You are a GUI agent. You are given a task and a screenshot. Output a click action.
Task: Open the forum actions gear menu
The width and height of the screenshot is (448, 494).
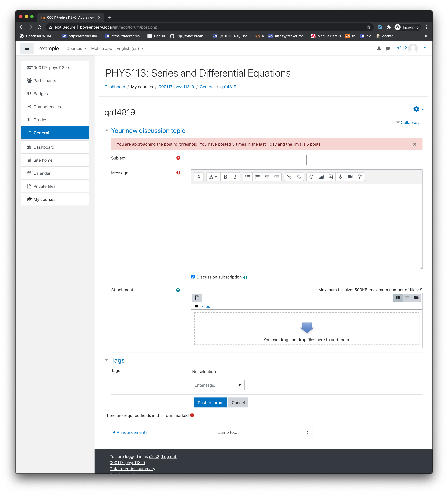pos(418,109)
